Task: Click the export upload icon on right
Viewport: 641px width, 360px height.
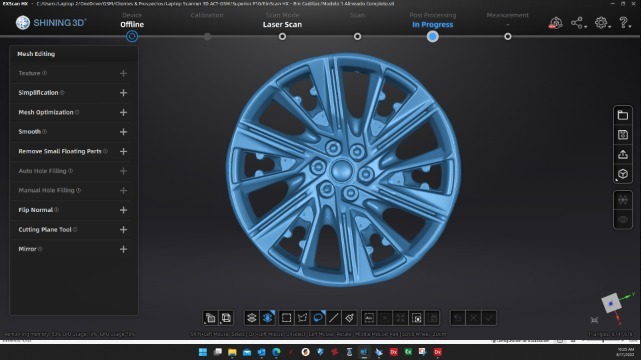Action: (x=623, y=154)
